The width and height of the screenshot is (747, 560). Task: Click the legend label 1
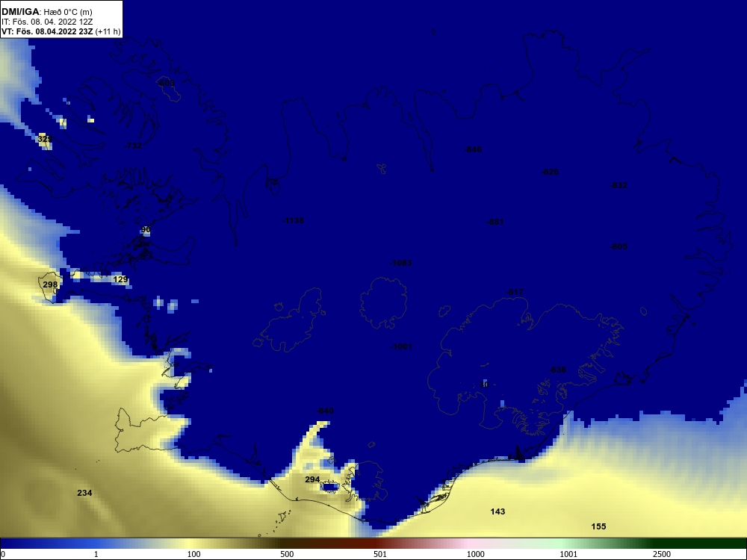click(x=96, y=554)
